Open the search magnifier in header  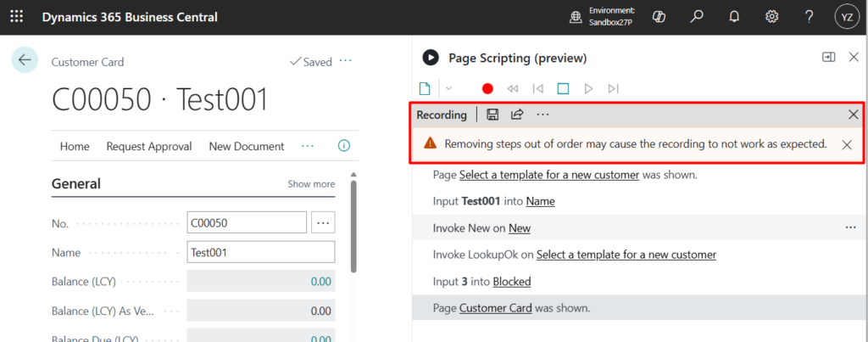pyautogui.click(x=697, y=17)
